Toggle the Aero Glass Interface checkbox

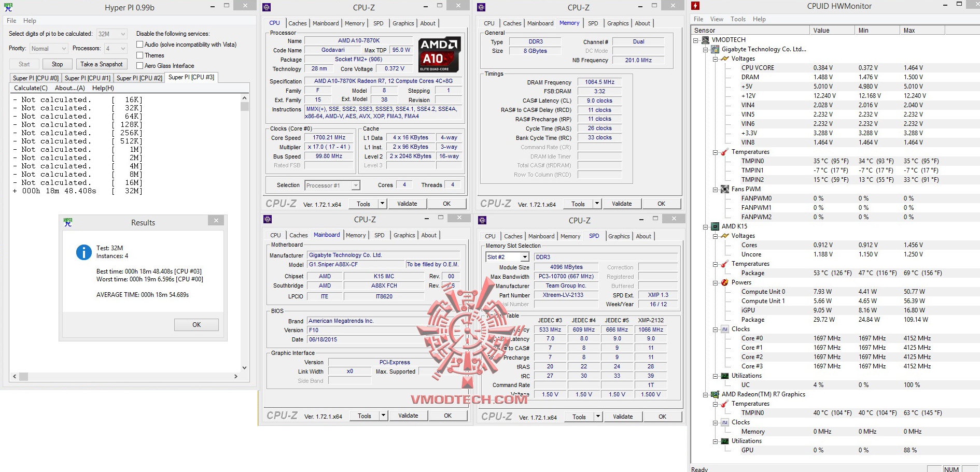pyautogui.click(x=139, y=65)
